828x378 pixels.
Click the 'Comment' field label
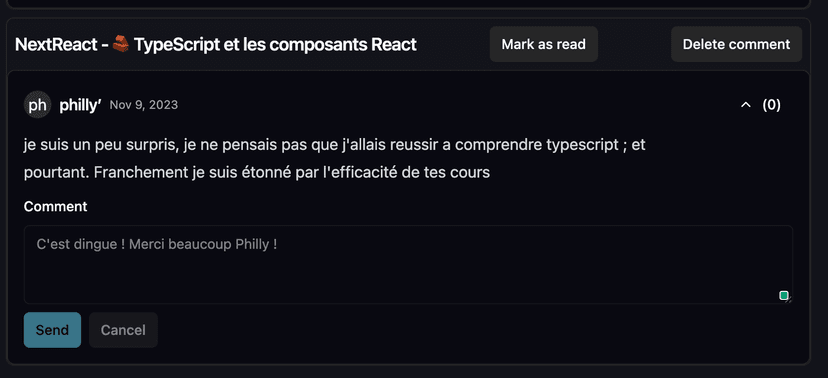coord(55,206)
